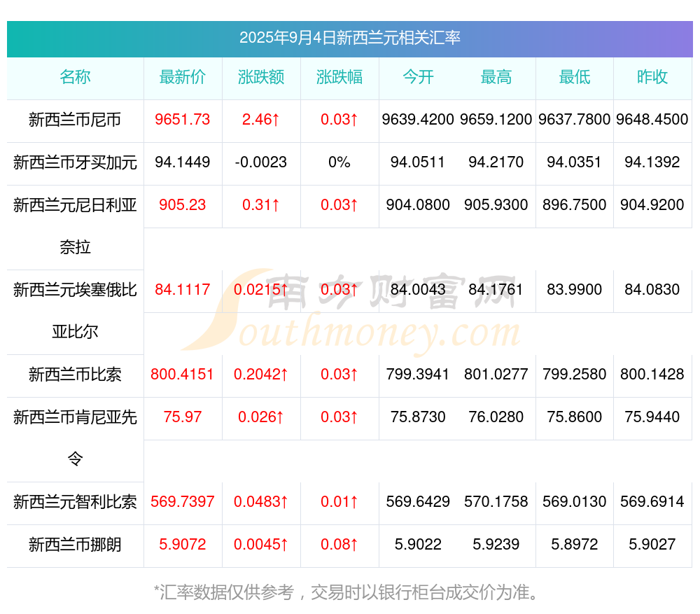Click previous close 5.9027
700x614 pixels.
click(x=652, y=545)
